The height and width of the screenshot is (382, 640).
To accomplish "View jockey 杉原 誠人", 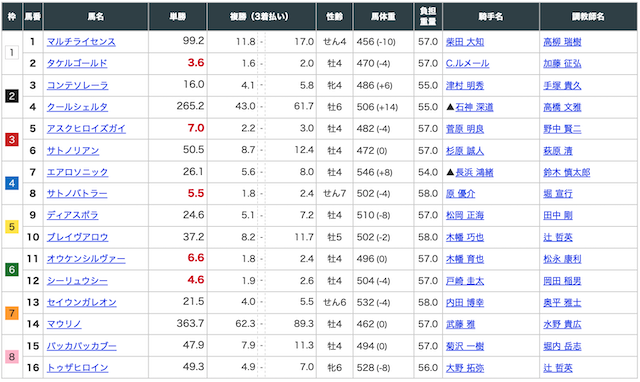I will (x=465, y=151).
